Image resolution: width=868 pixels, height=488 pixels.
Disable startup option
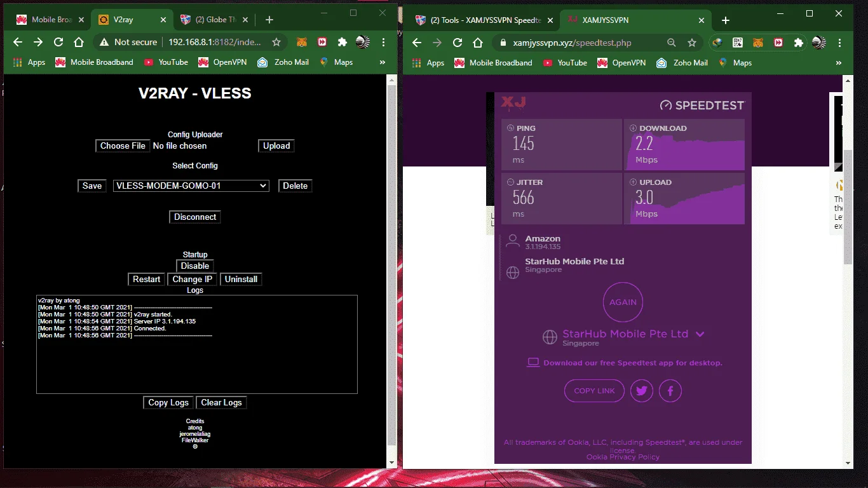[x=195, y=266]
